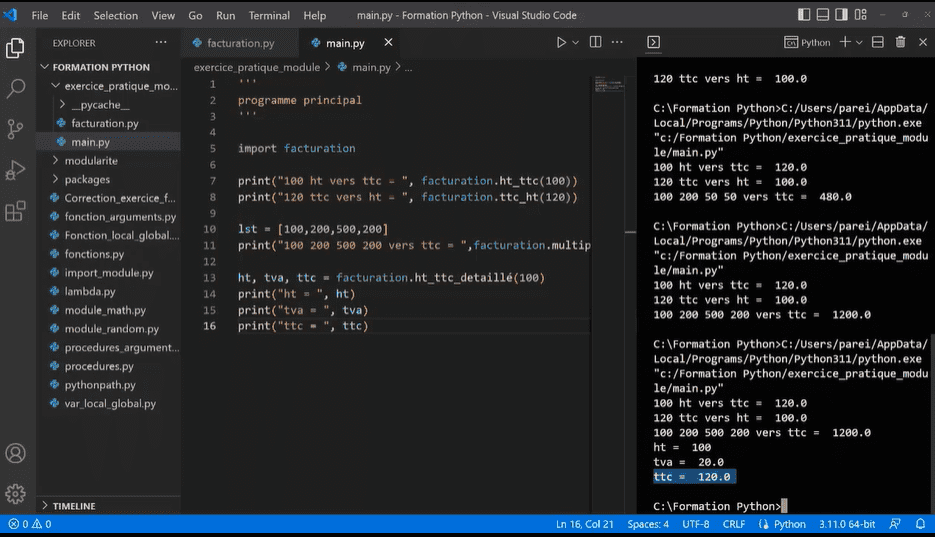
Task: Split the editor to the right
Action: [x=595, y=42]
